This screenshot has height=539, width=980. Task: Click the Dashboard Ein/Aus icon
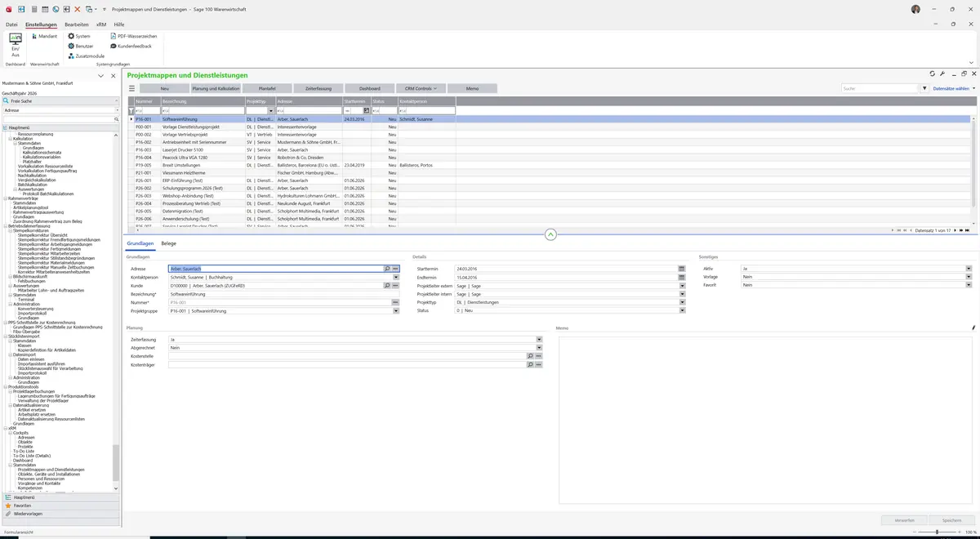click(15, 44)
